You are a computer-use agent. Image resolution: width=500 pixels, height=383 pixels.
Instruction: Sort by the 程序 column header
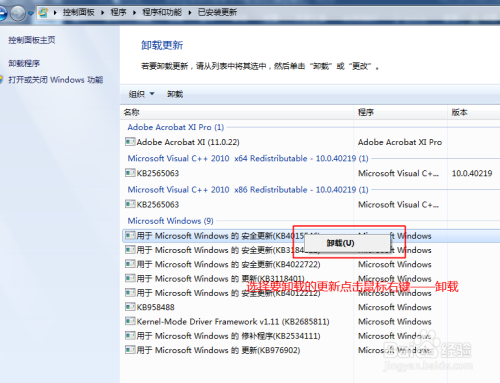pos(366,112)
